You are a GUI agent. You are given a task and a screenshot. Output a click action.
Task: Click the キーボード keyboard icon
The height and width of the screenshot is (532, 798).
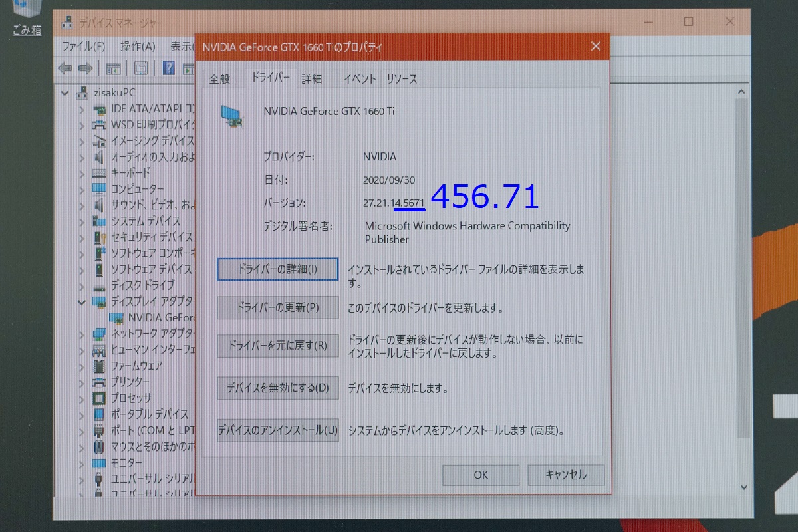click(99, 173)
